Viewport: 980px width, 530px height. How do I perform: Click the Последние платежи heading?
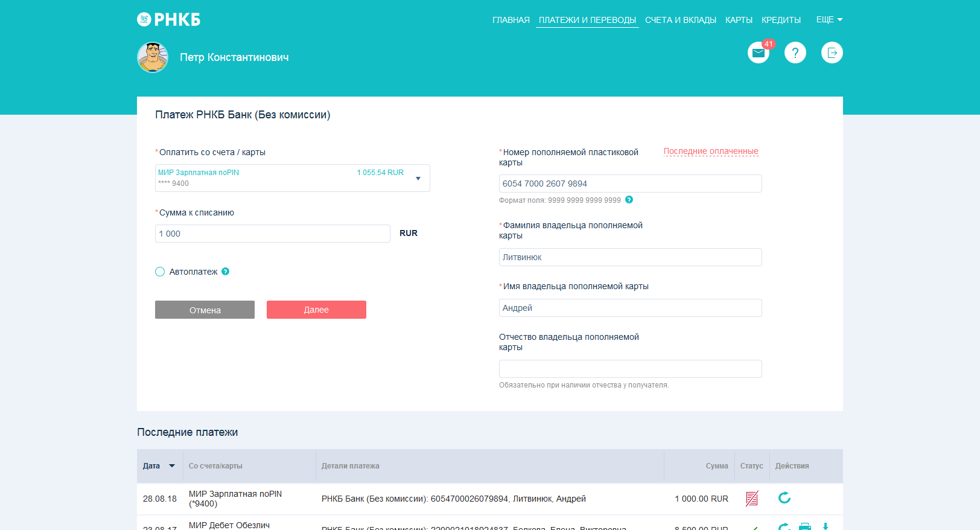click(x=188, y=432)
